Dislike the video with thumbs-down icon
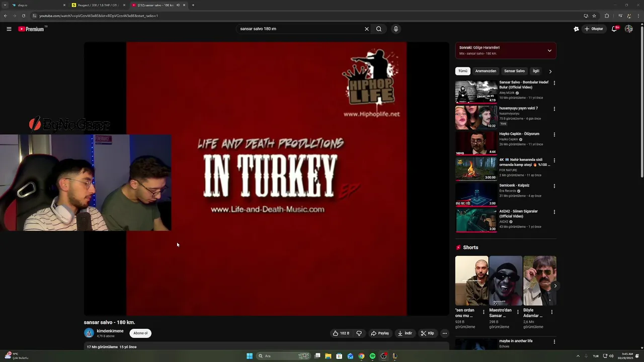 pos(359,333)
